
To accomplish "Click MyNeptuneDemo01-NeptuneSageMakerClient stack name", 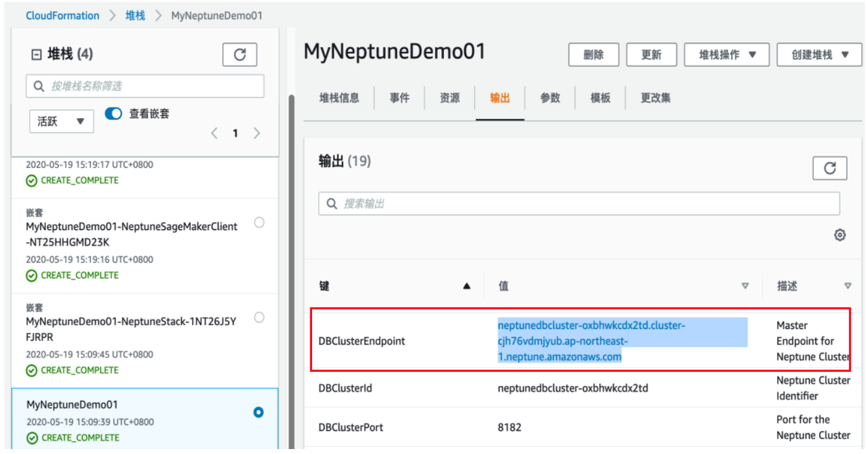I will point(132,234).
